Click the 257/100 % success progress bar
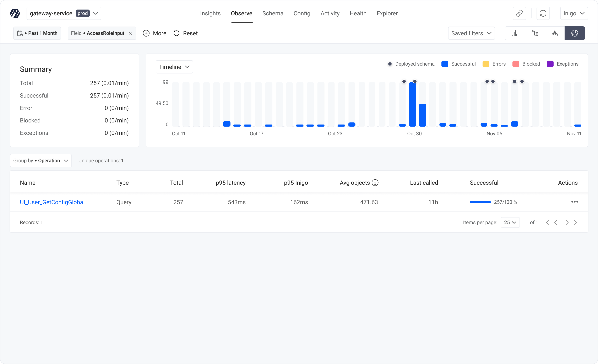Screen dimensions: 598x364 coord(480,202)
